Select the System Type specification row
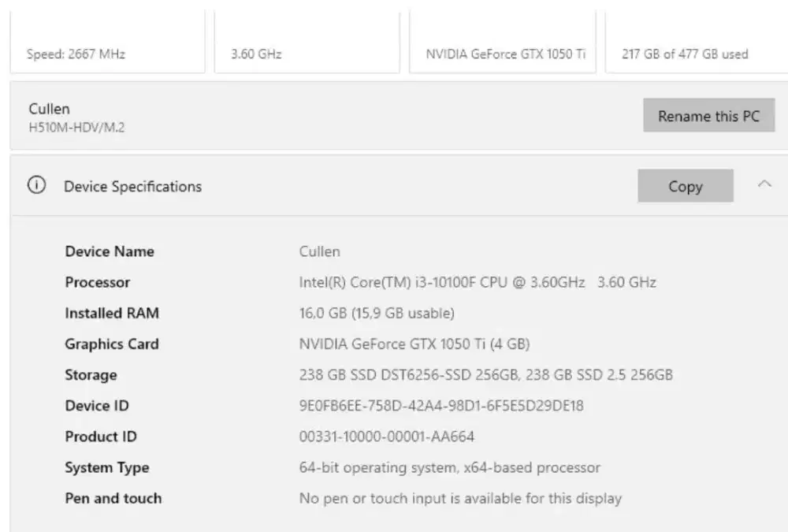Viewport: 788px width, 532px height. point(449,467)
